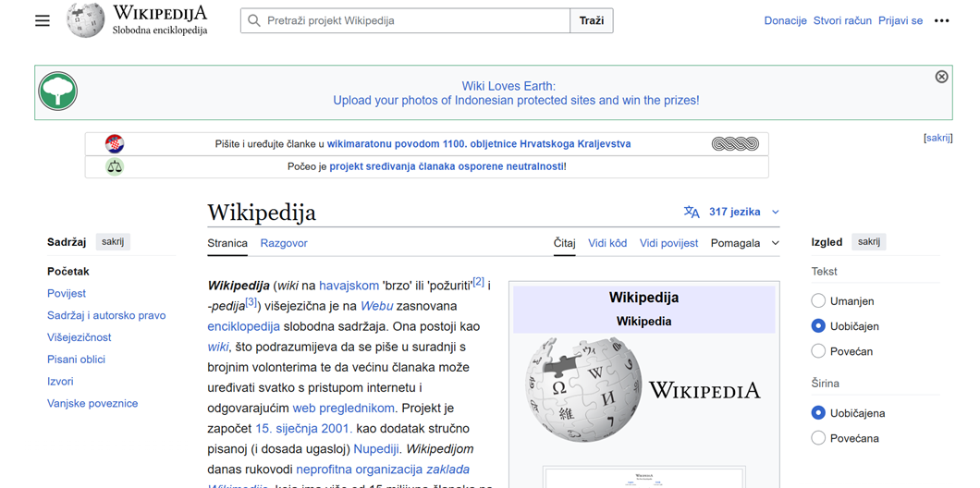The height and width of the screenshot is (488, 980).
Task: Open the Donacije link
Action: click(x=786, y=20)
